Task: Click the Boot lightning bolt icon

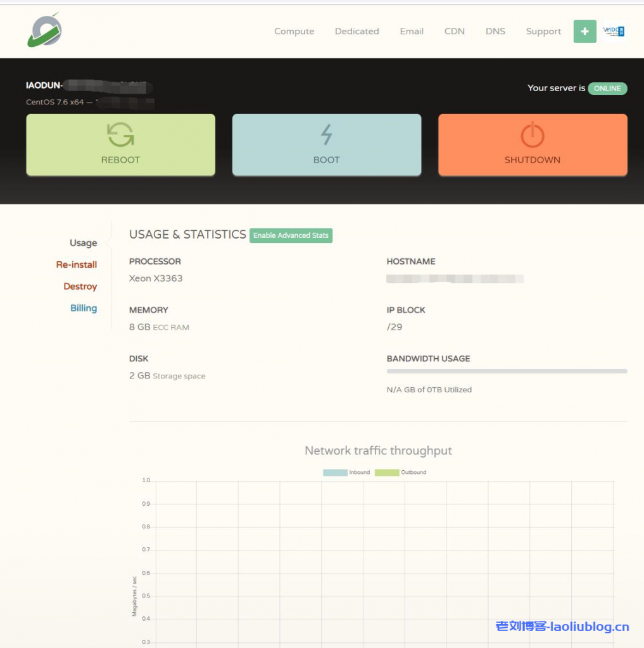Action: coord(326,135)
